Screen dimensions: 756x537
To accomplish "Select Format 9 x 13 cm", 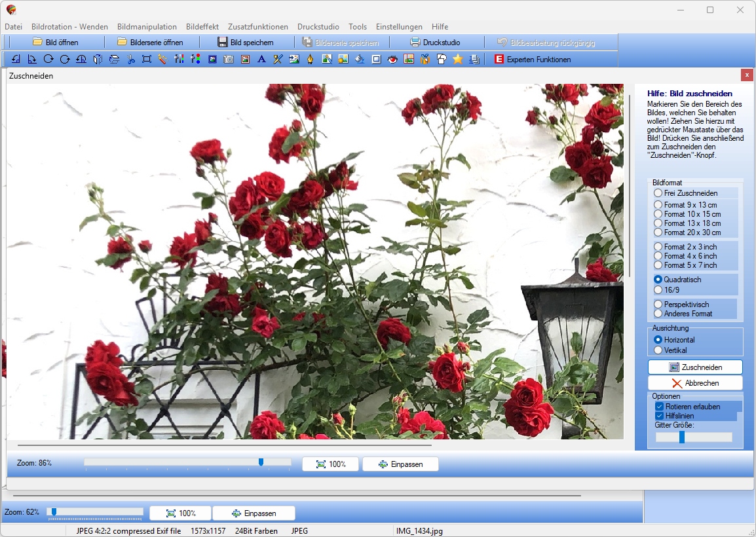I will [685, 205].
